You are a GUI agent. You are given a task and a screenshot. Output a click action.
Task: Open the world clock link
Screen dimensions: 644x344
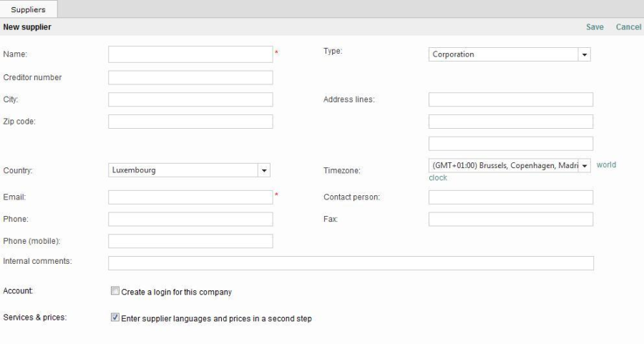(x=605, y=165)
